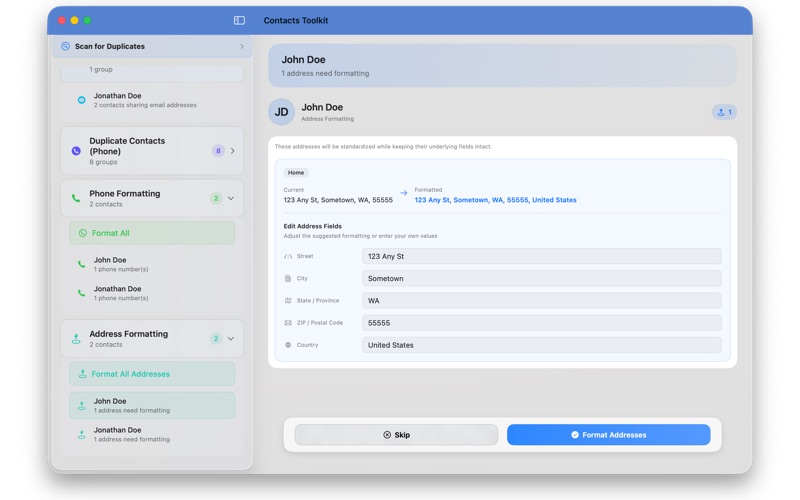Click the address count badge showing 1

(x=724, y=112)
